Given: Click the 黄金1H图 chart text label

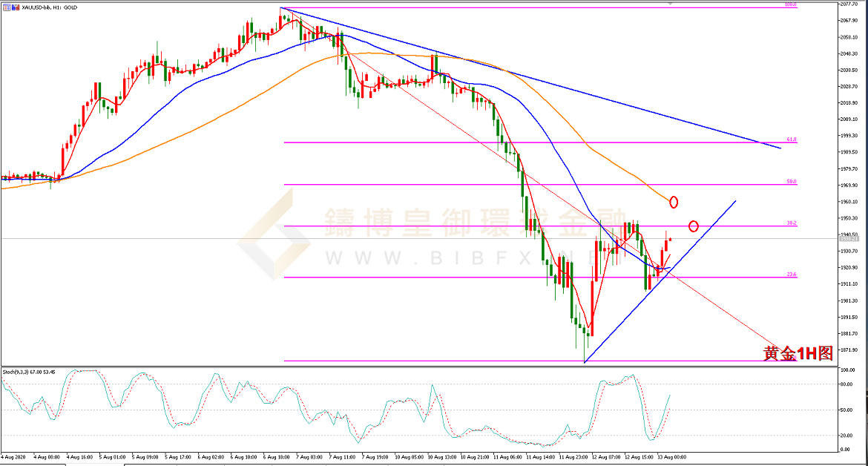Looking at the screenshot, I should point(798,353).
